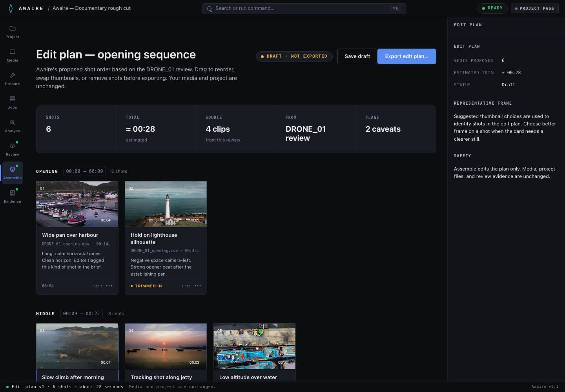The height and width of the screenshot is (392, 565).
Task: Click the ⌘K shortcut badge
Action: [395, 8]
